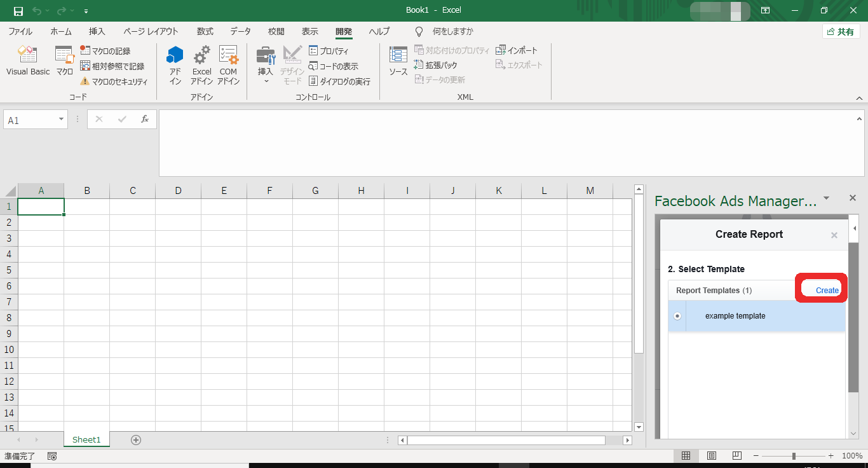Image resolution: width=868 pixels, height=468 pixels.
Task: Click horizontal scroll right arrow
Action: point(628,440)
